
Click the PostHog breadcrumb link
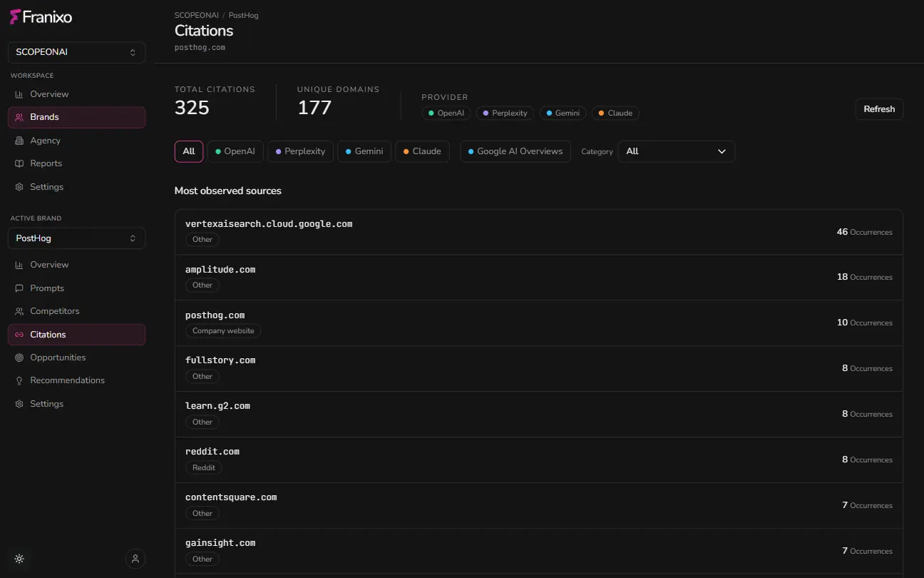[x=244, y=15]
